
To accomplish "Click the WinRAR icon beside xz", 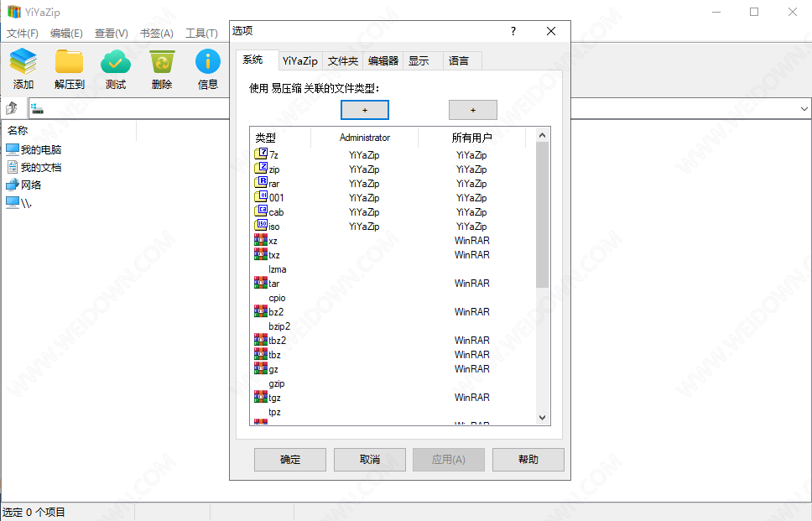I will (x=261, y=240).
